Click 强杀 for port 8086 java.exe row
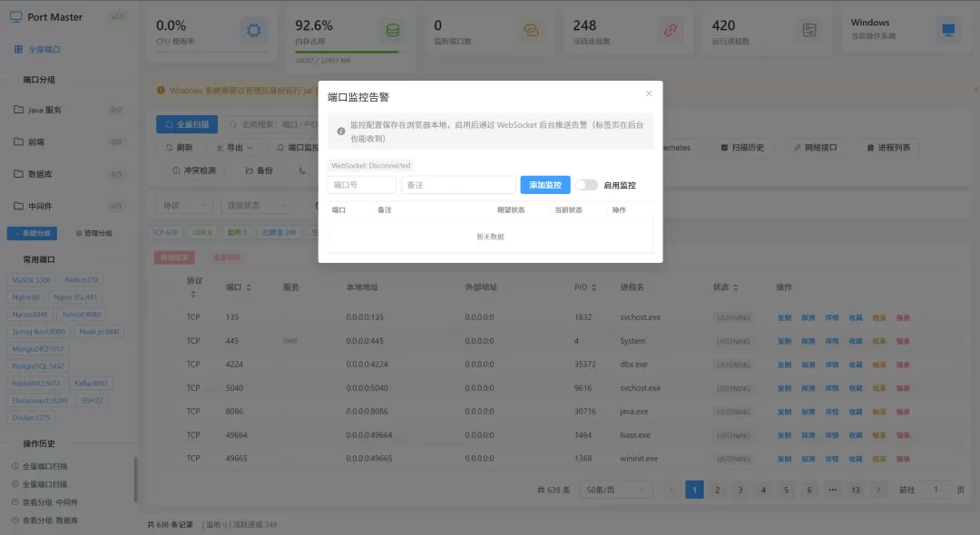The width and height of the screenshot is (980, 535). click(x=903, y=412)
